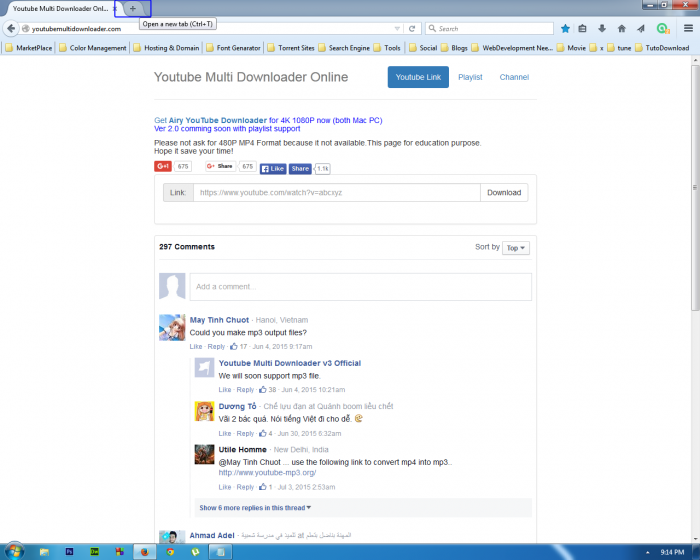
Task: Launch Photoshop from taskbar
Action: point(69,552)
